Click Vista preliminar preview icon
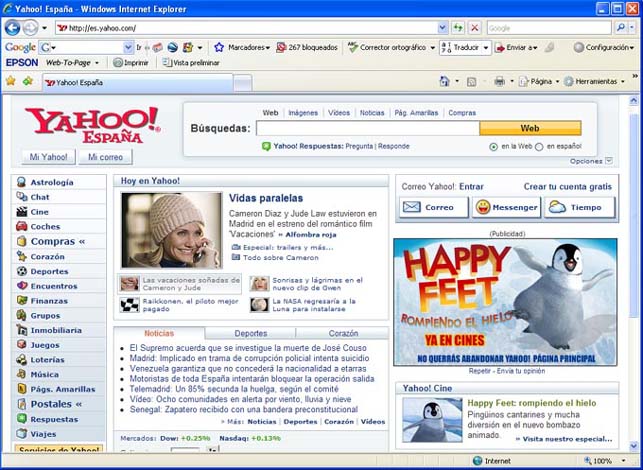643x470 pixels. pyautogui.click(x=166, y=62)
